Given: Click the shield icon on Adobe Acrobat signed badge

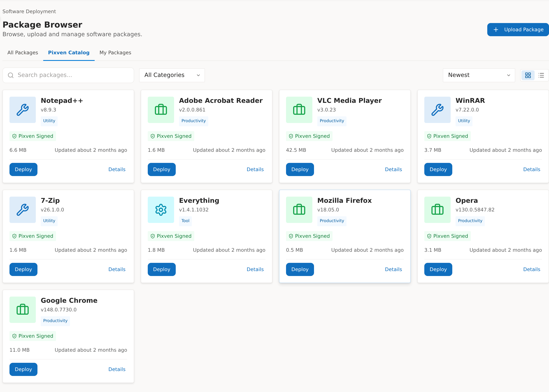Looking at the screenshot, I should 153,136.
